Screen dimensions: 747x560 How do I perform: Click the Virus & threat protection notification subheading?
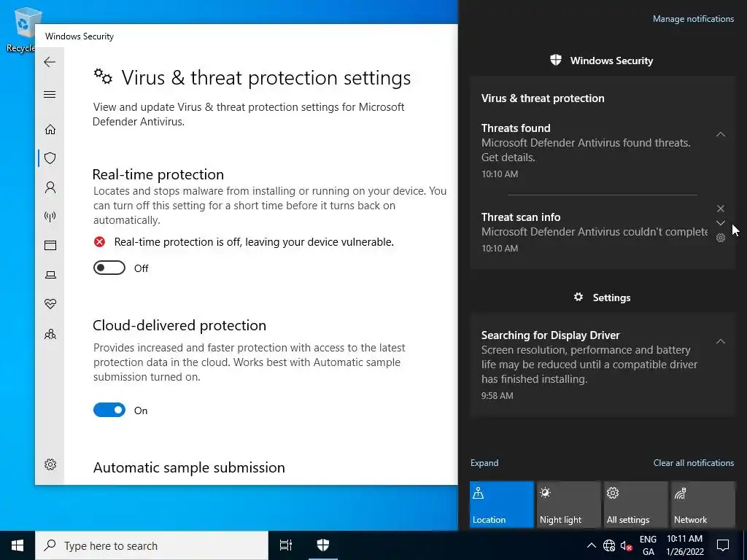(543, 98)
